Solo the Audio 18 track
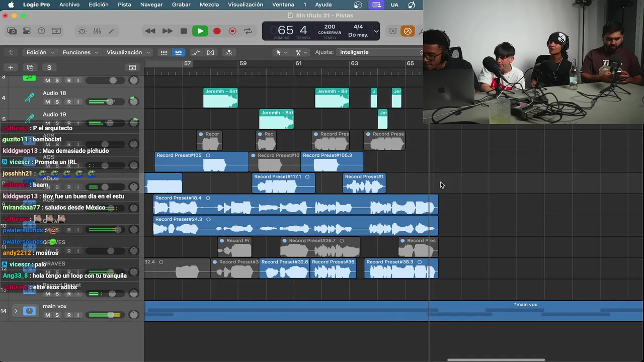This screenshot has height=362, width=644. point(57,102)
